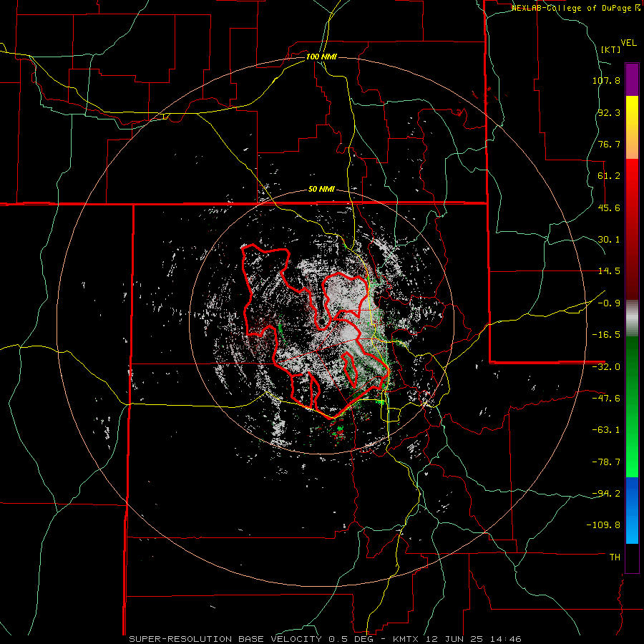
Task: Click the 100 NMI range ring label
Action: tap(321, 57)
